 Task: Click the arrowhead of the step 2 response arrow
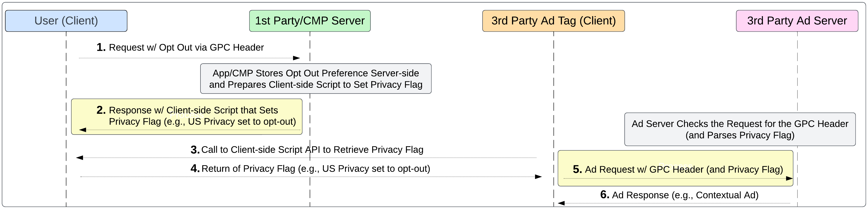point(83,130)
